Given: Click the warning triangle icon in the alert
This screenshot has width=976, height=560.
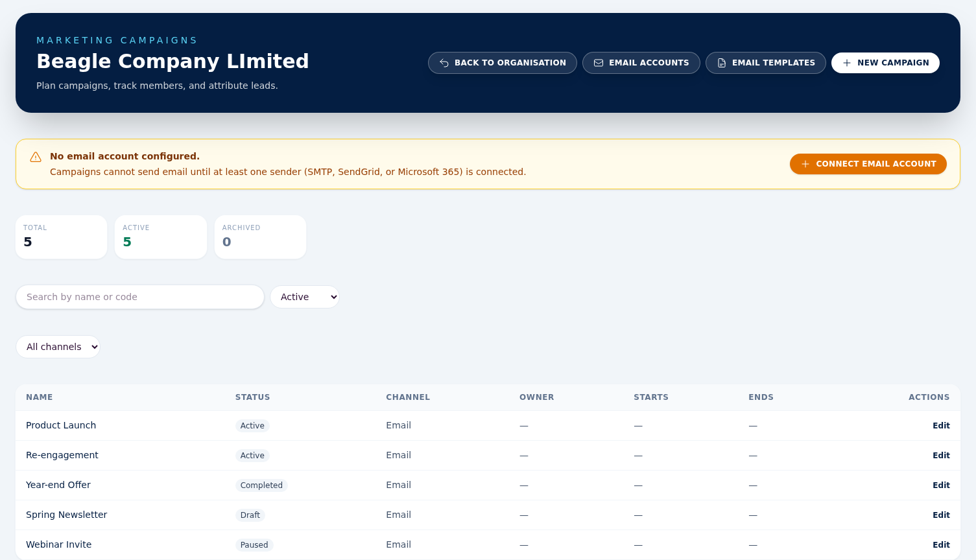Looking at the screenshot, I should tap(36, 157).
